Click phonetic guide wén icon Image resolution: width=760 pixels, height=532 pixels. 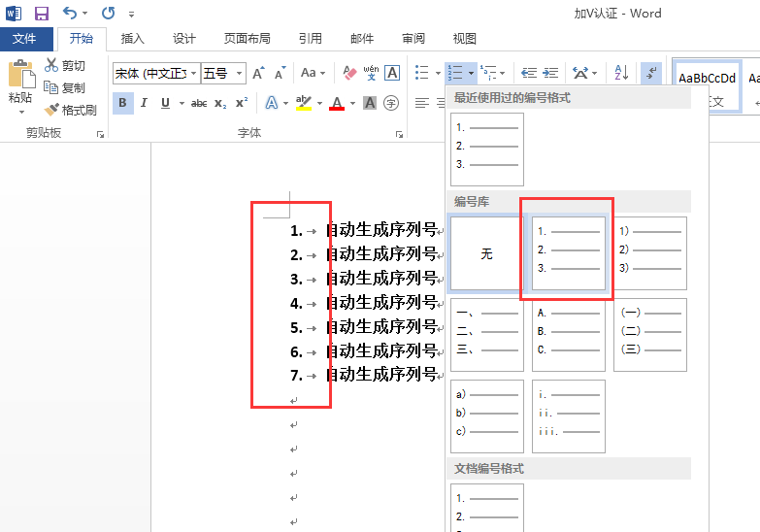click(371, 73)
